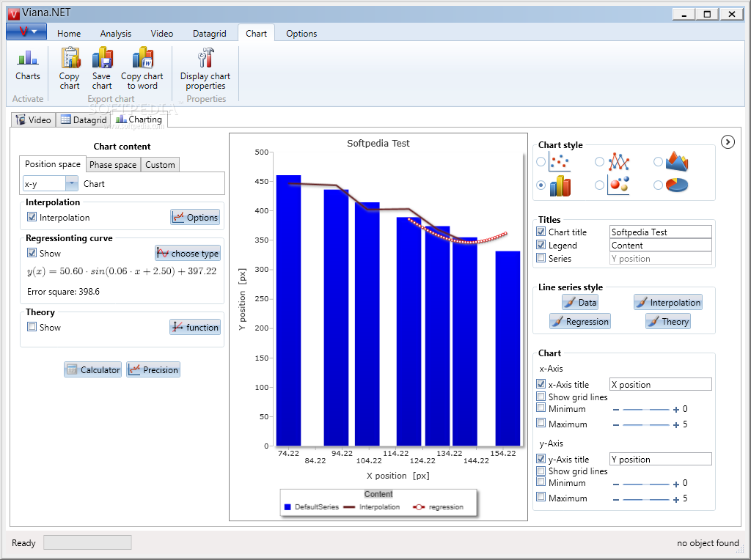
Task: Toggle regression curve Show checkbox
Action: (x=32, y=253)
